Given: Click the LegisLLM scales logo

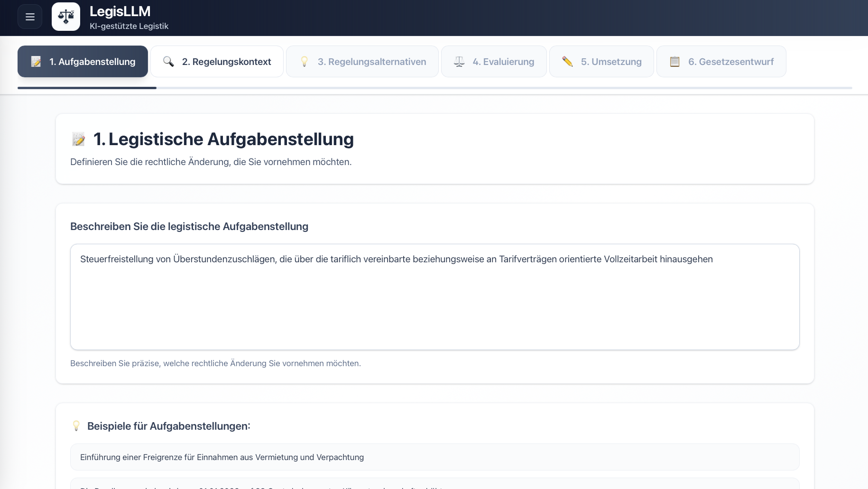Looking at the screenshot, I should tap(66, 17).
